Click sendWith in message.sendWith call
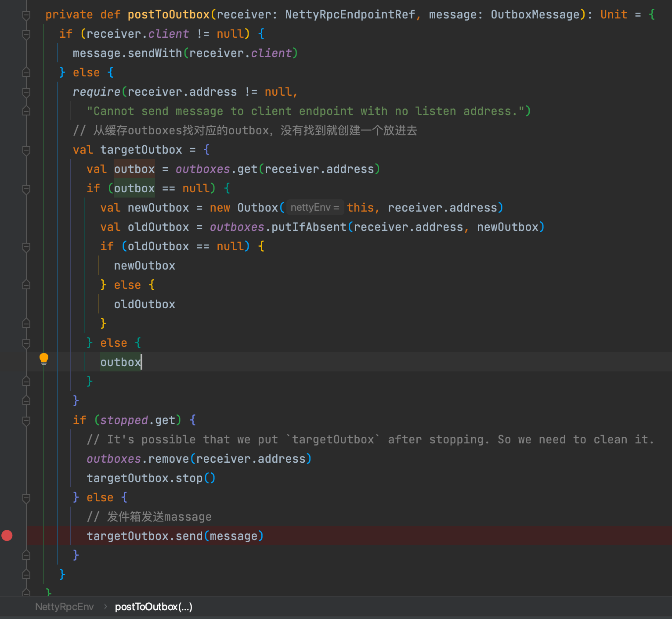The image size is (672, 619). [155, 53]
